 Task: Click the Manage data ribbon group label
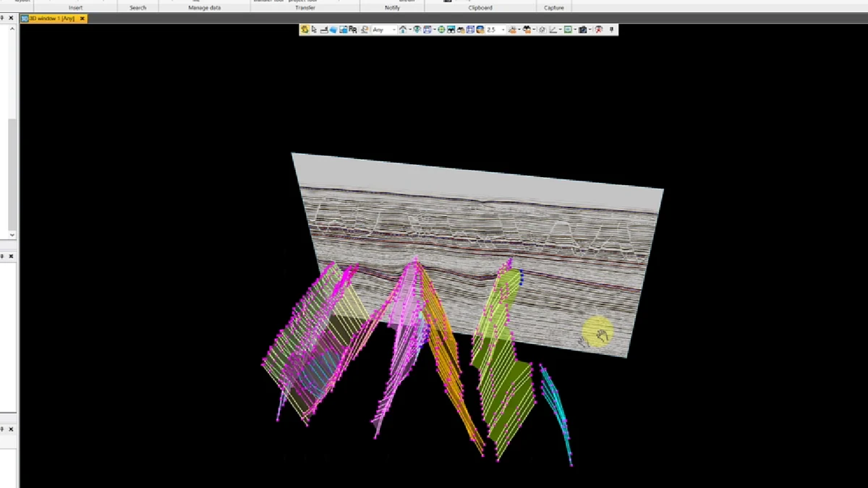tap(205, 8)
